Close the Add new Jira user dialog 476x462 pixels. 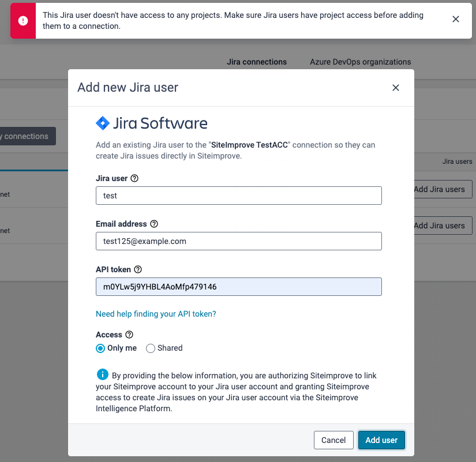click(x=396, y=88)
